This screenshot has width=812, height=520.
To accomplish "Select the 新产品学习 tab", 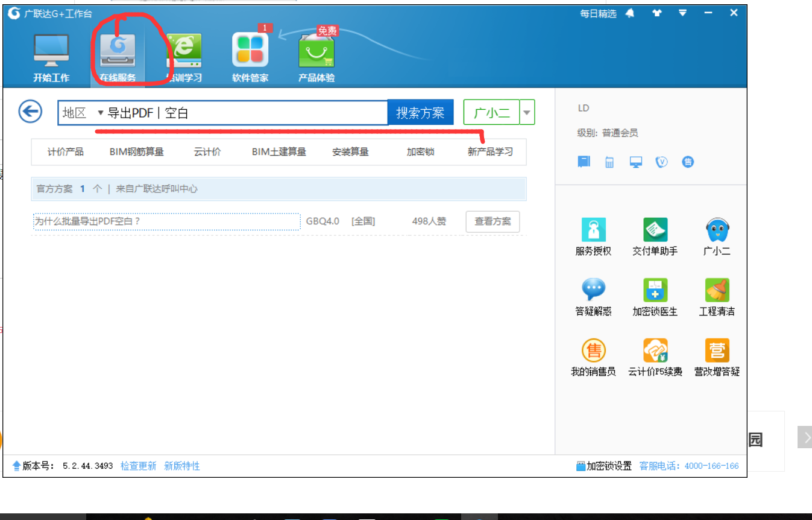I will 490,152.
